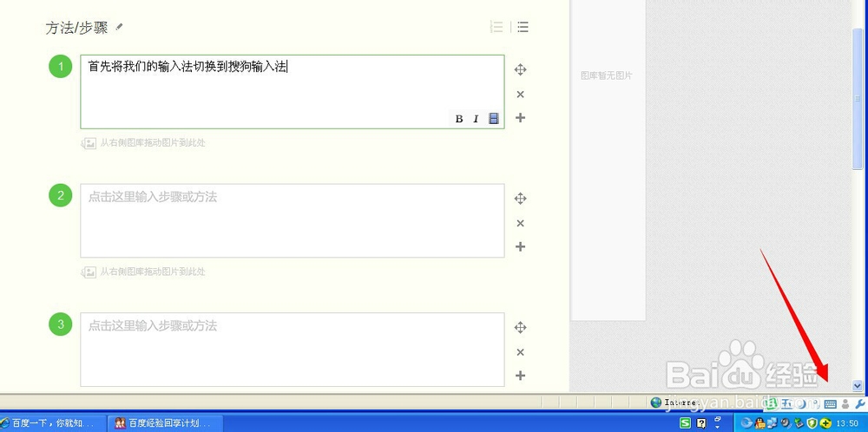868x432 pixels.
Task: Click the yellow plus circle tray icon
Action: (825, 423)
